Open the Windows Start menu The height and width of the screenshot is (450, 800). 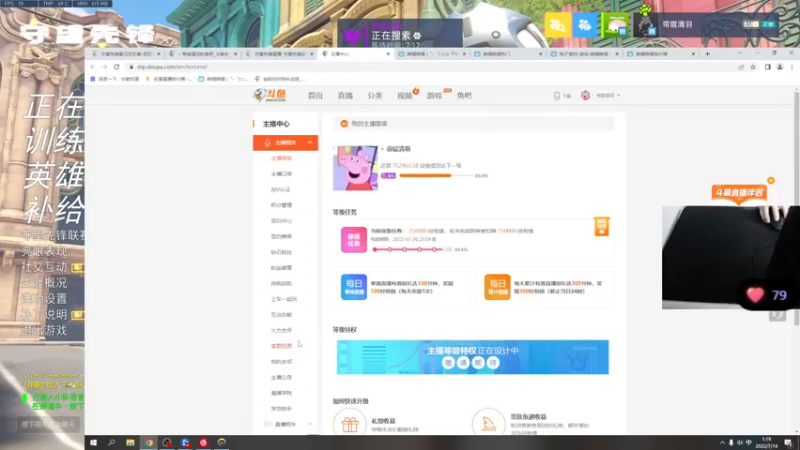93,442
